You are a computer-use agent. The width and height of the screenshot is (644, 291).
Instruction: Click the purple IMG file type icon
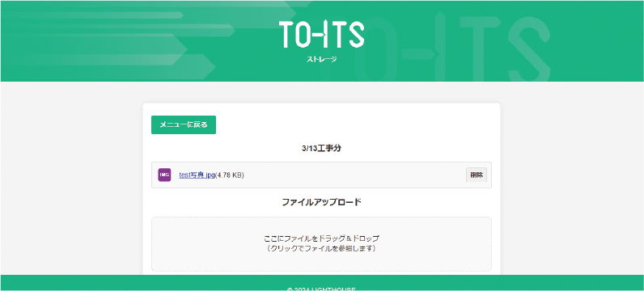(164, 175)
